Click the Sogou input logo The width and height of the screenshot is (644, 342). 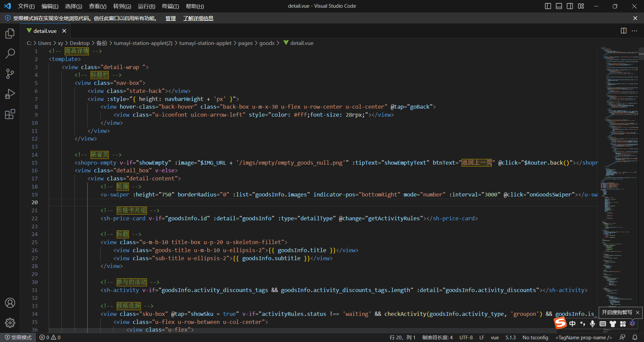[560, 323]
